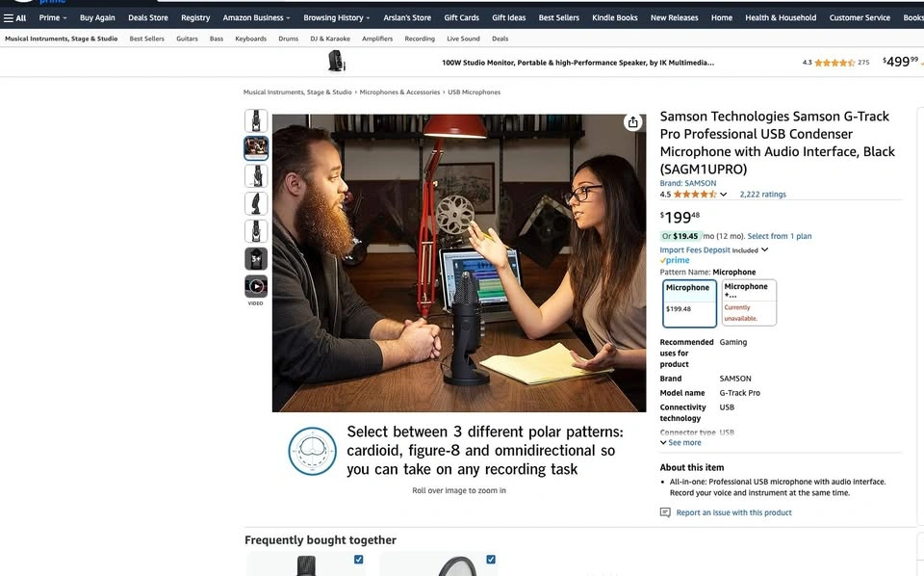Expand the Import Fees Deposit details

(714, 249)
